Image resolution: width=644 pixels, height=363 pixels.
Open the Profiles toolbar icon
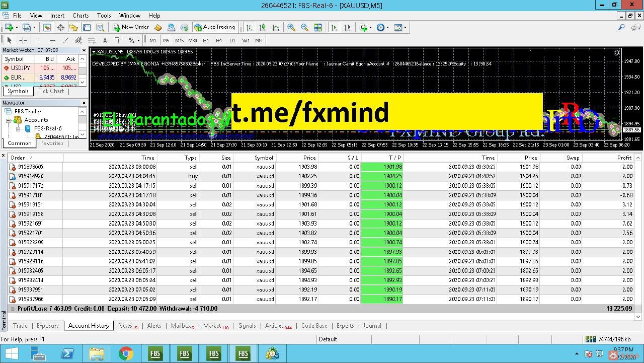(x=27, y=27)
